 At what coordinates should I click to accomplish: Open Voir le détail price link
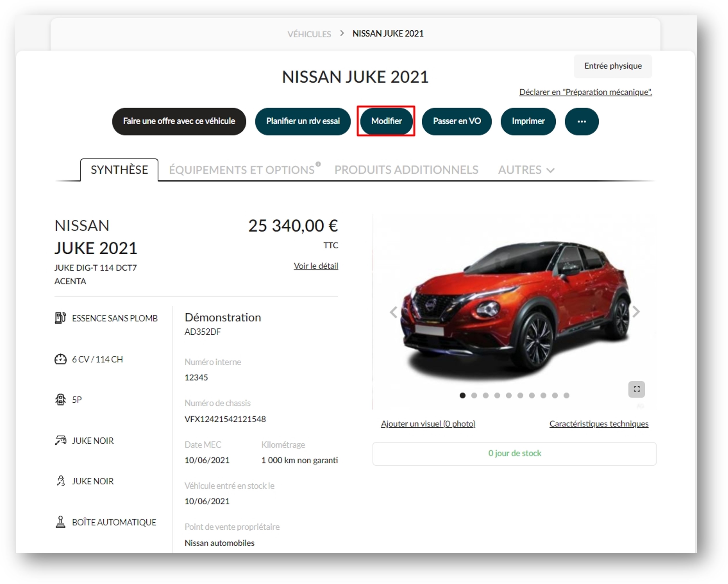(x=316, y=266)
